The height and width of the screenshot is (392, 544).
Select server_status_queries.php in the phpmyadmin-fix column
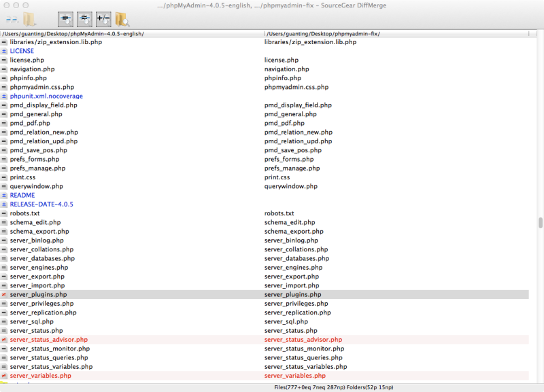click(303, 357)
